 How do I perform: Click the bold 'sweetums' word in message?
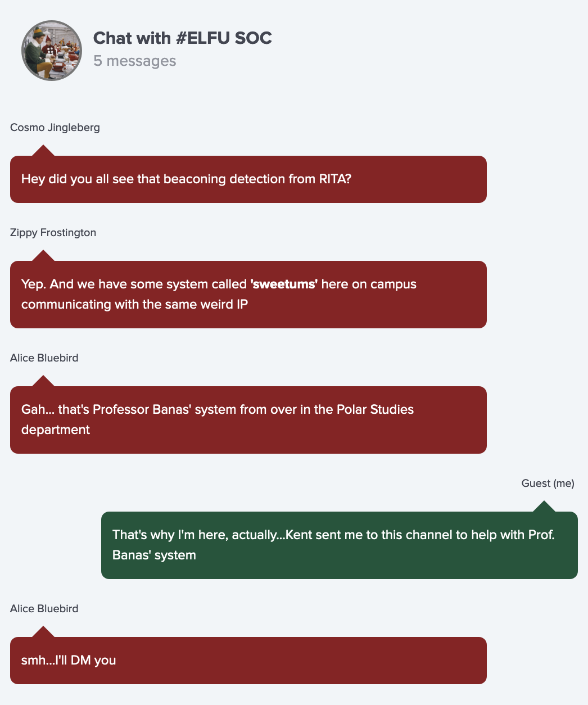tap(284, 284)
